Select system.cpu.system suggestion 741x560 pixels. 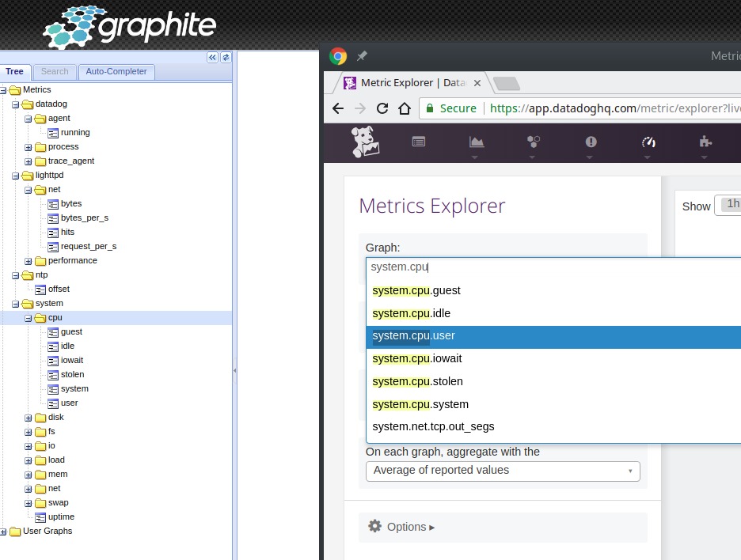pyautogui.click(x=553, y=405)
